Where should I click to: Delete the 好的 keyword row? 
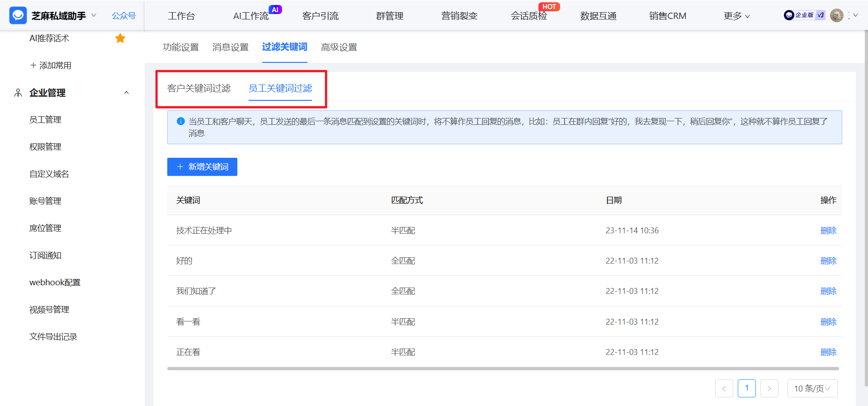pyautogui.click(x=828, y=261)
